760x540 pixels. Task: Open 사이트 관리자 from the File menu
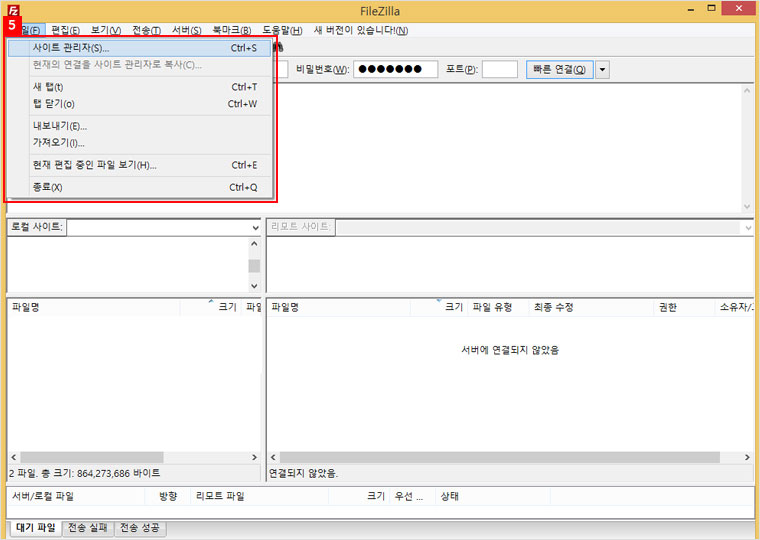click(x=70, y=48)
